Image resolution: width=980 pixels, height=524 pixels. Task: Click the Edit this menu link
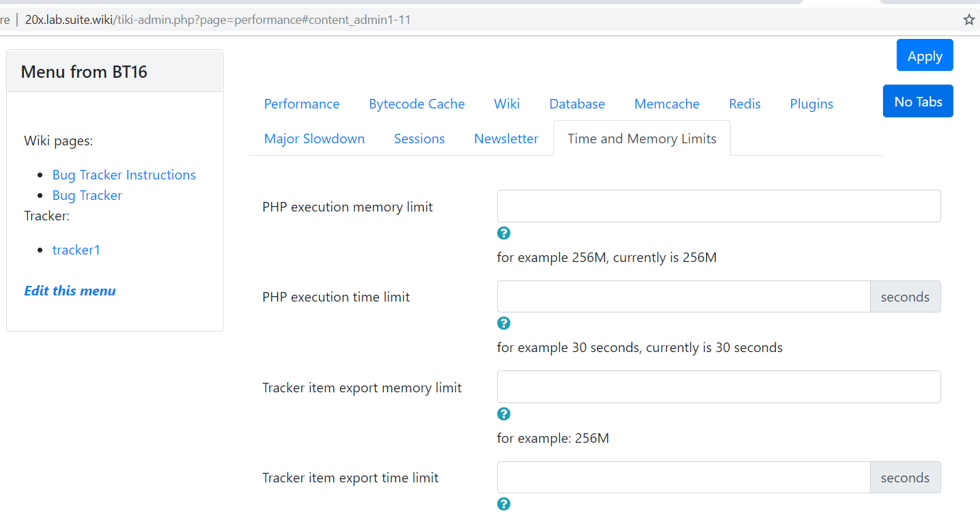pos(70,291)
